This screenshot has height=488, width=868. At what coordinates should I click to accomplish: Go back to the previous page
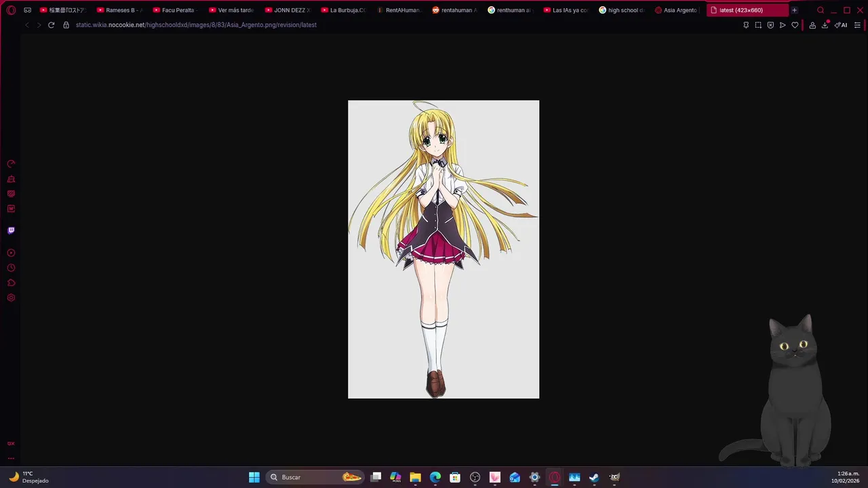point(26,25)
